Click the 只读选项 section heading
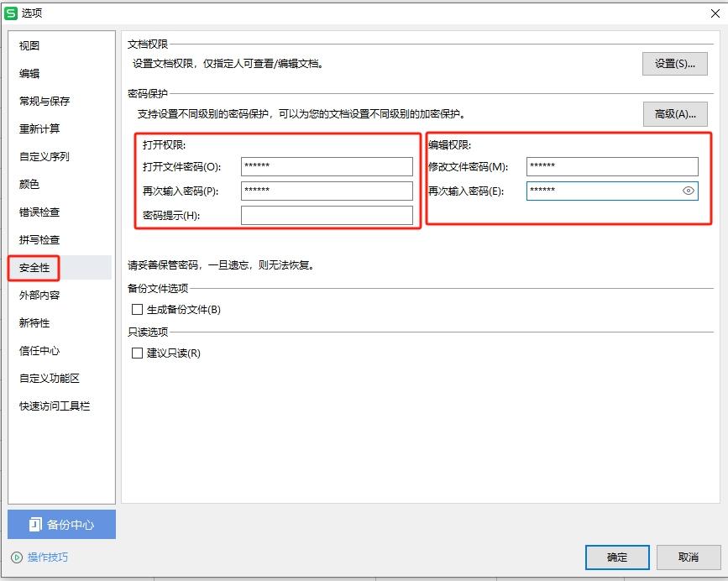This screenshot has width=728, height=581. coord(148,332)
